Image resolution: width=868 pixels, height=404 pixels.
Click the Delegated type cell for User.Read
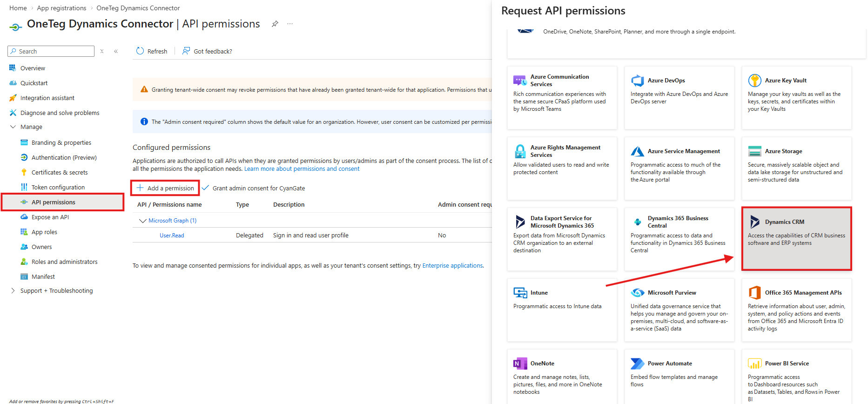pyautogui.click(x=249, y=236)
